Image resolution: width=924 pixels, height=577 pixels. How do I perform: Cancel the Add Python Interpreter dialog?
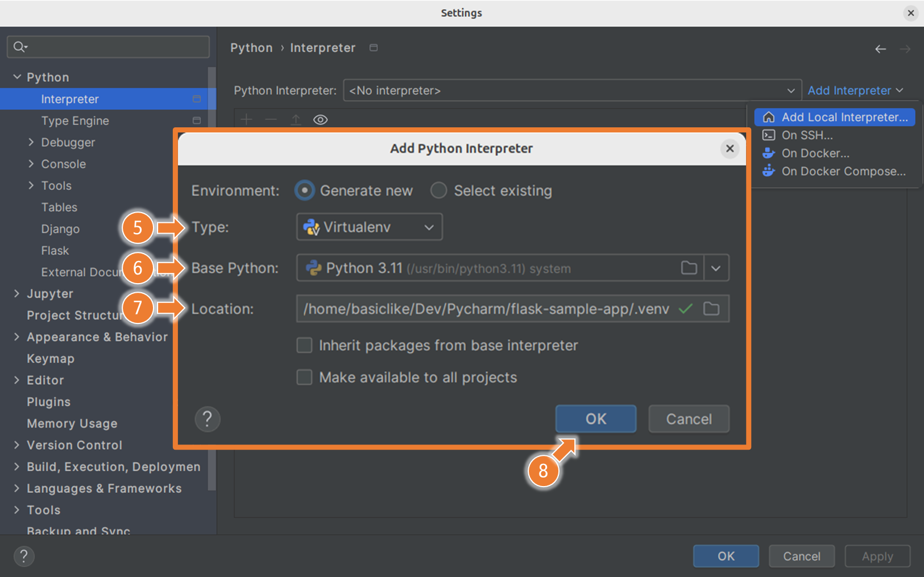click(689, 419)
